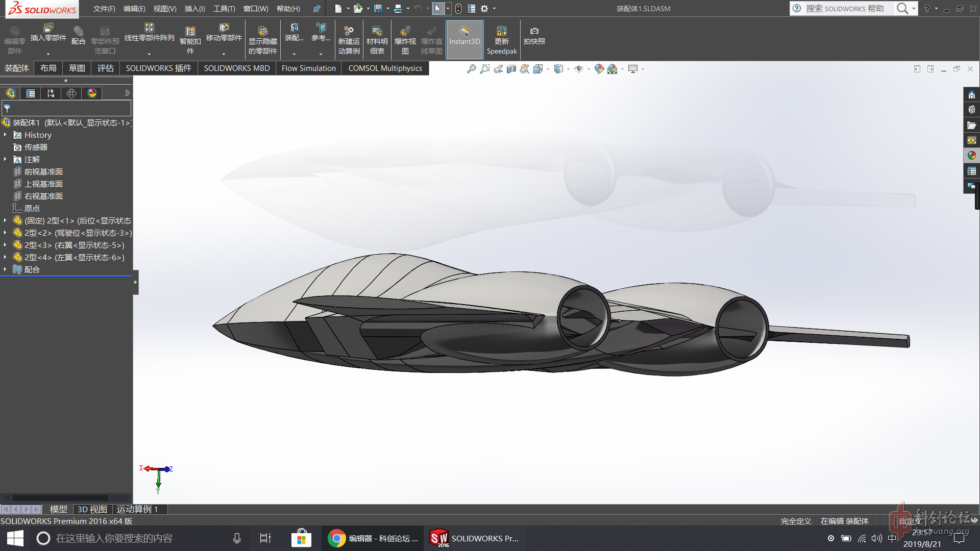
Task: Click the feature tree filter input field
Action: click(x=66, y=108)
